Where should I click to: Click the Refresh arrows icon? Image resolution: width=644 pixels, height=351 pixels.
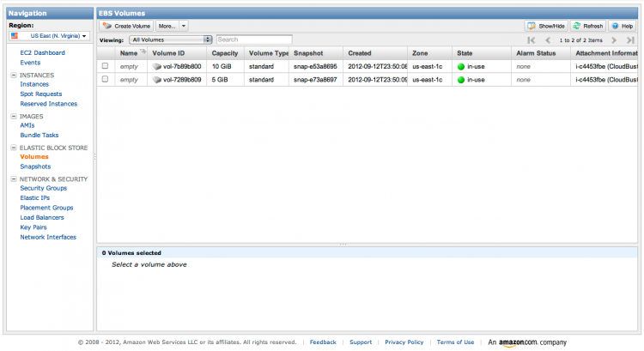(577, 26)
